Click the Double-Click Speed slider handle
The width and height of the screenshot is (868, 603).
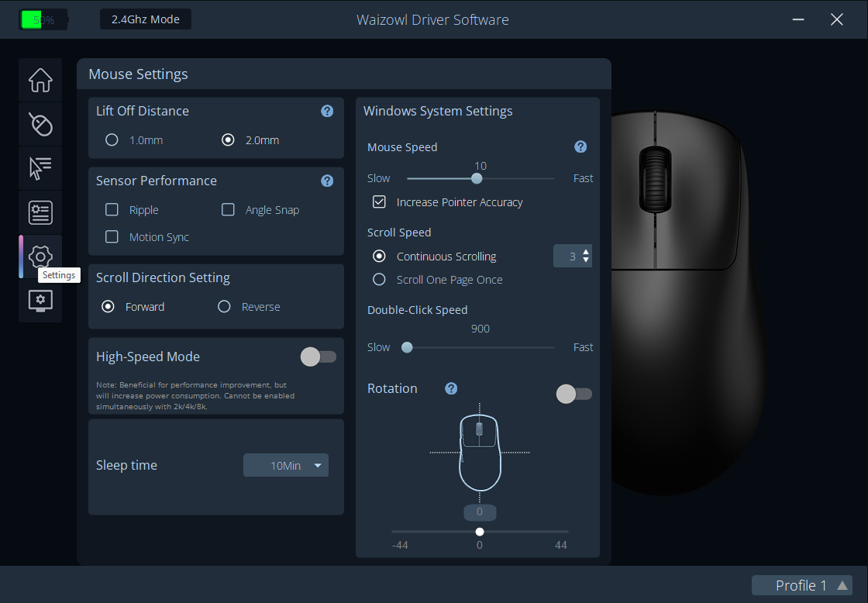(x=407, y=347)
